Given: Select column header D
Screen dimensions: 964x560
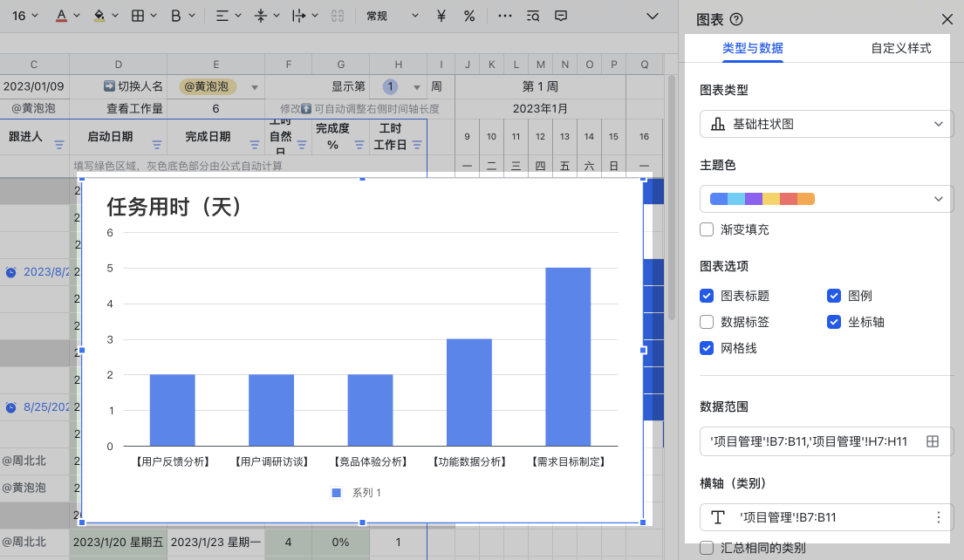Looking at the screenshot, I should coord(118,64).
